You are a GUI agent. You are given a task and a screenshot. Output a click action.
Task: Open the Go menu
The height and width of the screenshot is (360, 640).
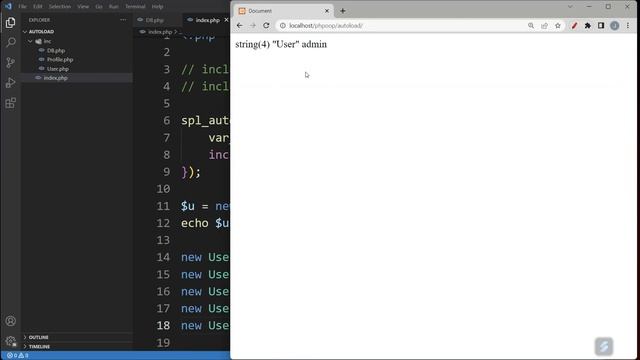[x=99, y=7]
